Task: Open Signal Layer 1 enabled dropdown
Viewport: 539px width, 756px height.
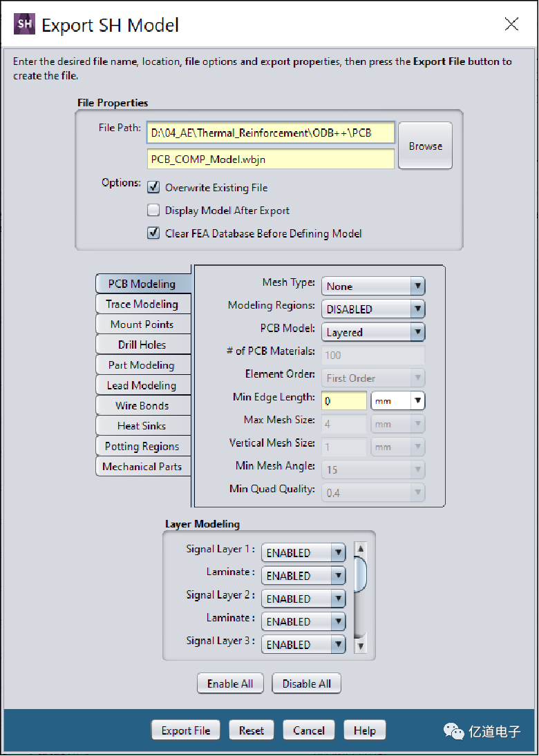Action: pyautogui.click(x=303, y=553)
